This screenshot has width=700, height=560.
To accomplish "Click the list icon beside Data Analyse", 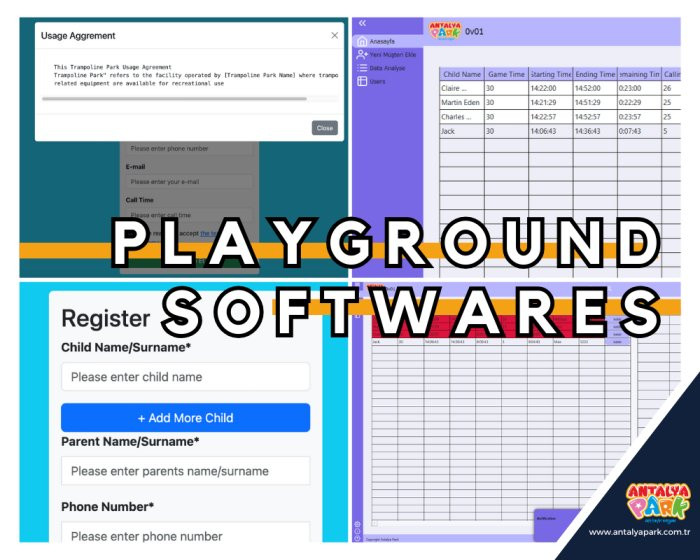I will pos(362,68).
